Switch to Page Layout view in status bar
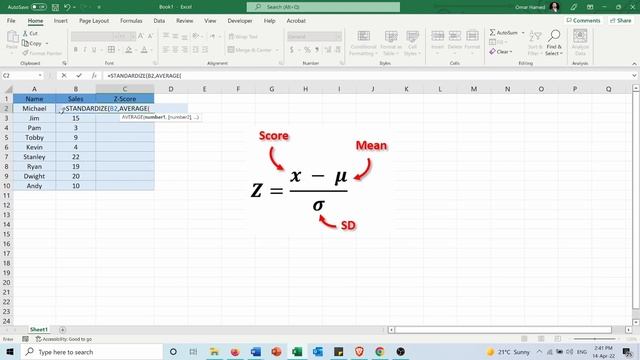The width and height of the screenshot is (640, 360). 541,339
